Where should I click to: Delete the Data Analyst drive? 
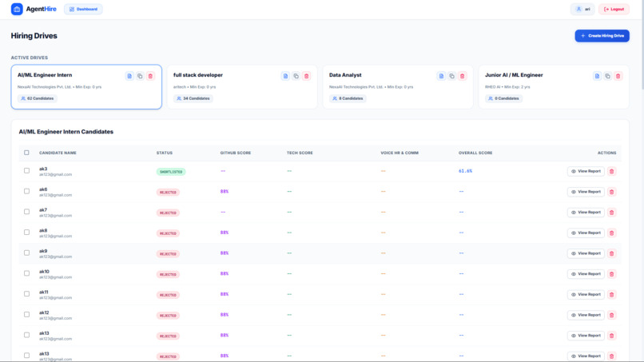pos(462,76)
